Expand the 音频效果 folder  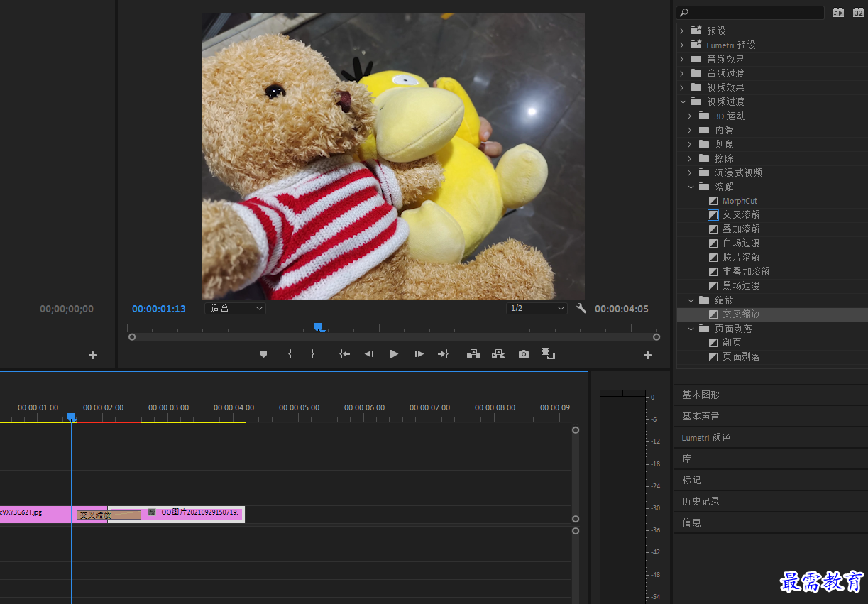click(x=682, y=59)
